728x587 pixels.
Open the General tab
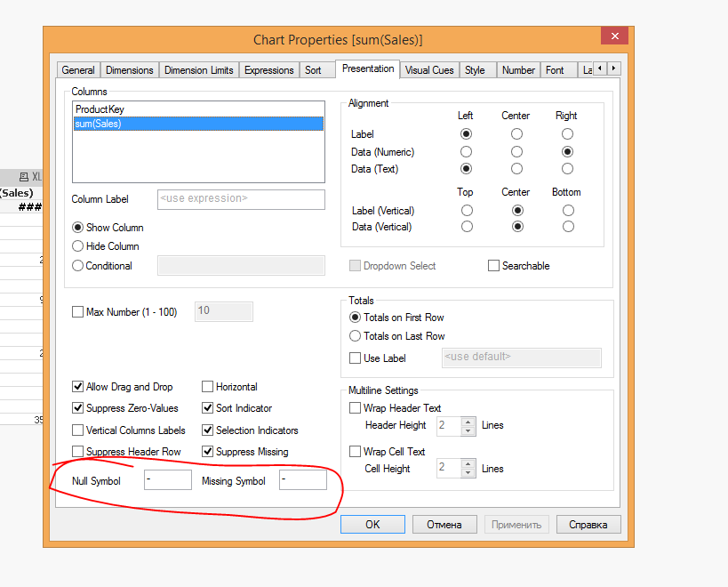point(78,70)
